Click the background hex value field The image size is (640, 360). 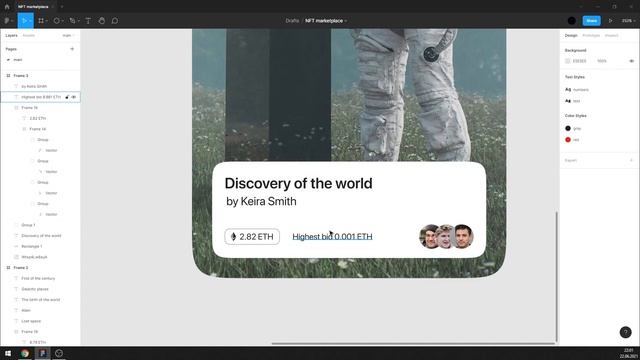580,61
